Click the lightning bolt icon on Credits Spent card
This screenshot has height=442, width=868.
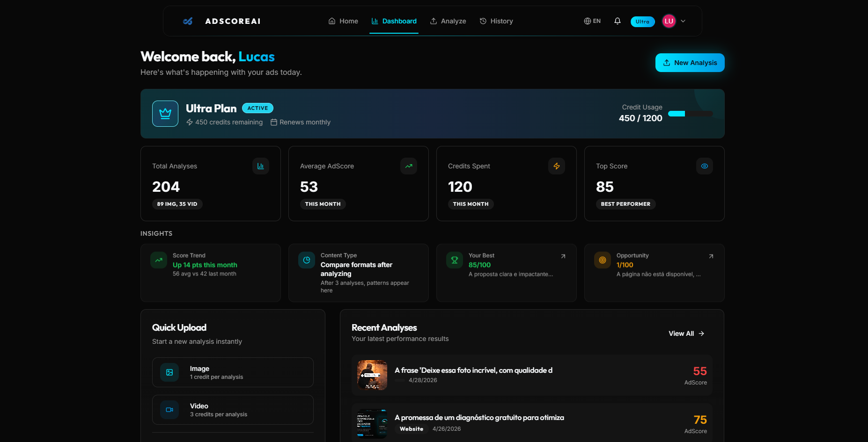pos(556,166)
